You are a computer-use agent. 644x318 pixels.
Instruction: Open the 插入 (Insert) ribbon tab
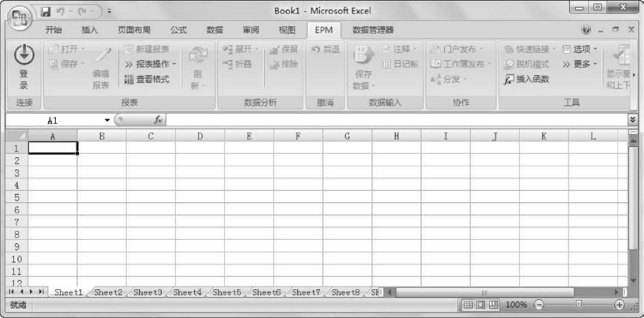[89, 30]
